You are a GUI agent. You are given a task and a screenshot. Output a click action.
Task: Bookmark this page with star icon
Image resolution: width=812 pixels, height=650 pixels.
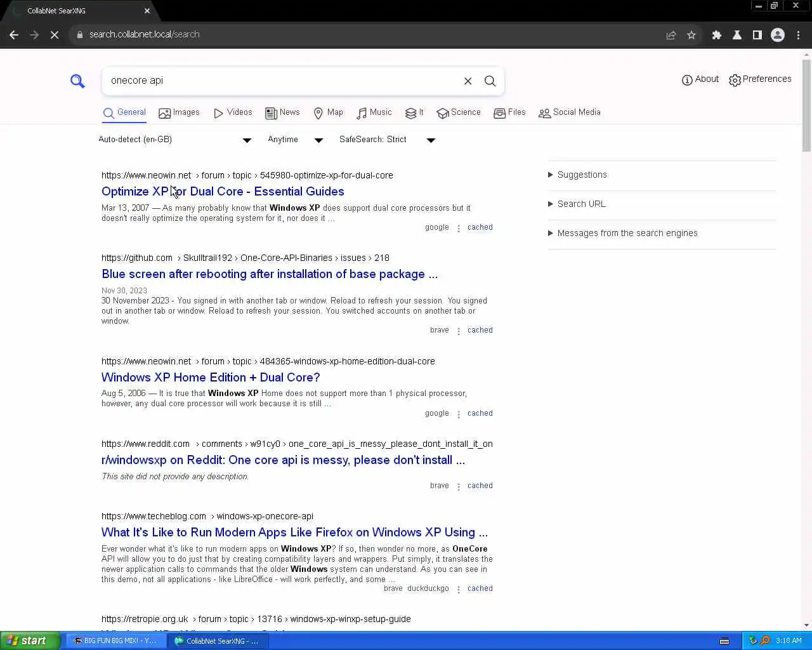[691, 35]
